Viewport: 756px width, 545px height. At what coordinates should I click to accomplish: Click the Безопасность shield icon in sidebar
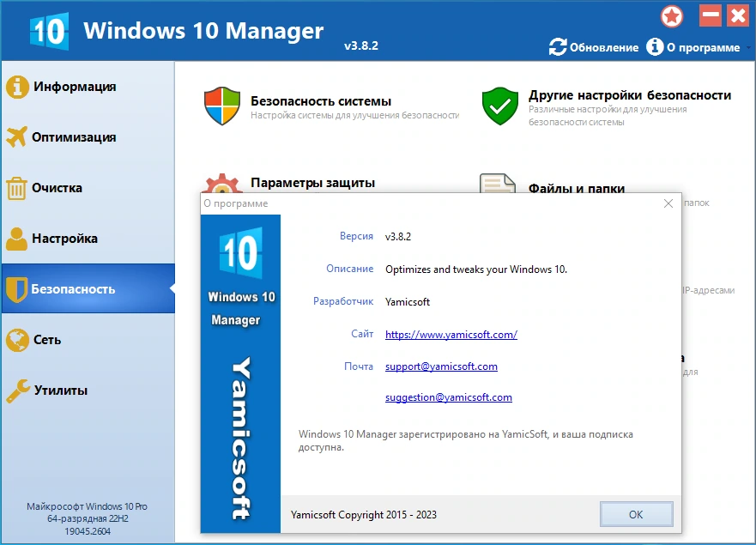point(16,289)
